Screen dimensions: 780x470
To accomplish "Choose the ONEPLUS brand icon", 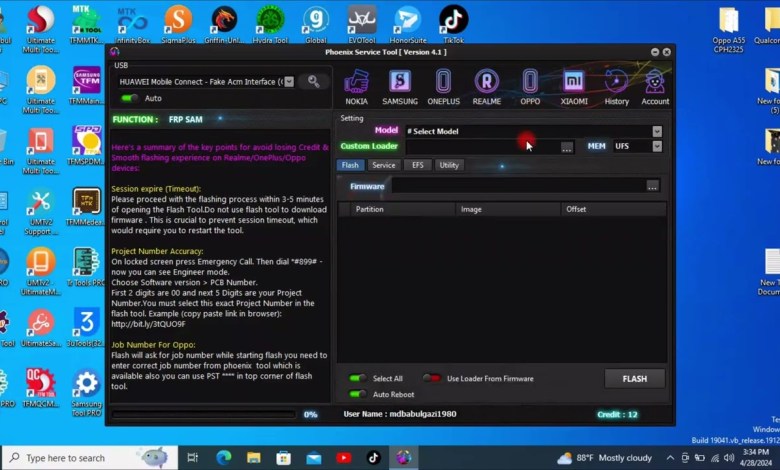I will tap(443, 85).
